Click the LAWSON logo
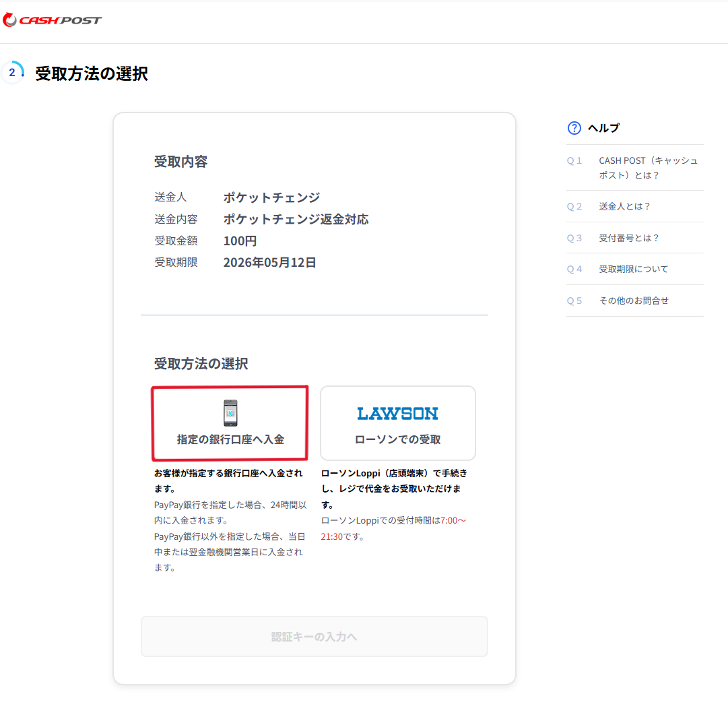 (x=397, y=413)
